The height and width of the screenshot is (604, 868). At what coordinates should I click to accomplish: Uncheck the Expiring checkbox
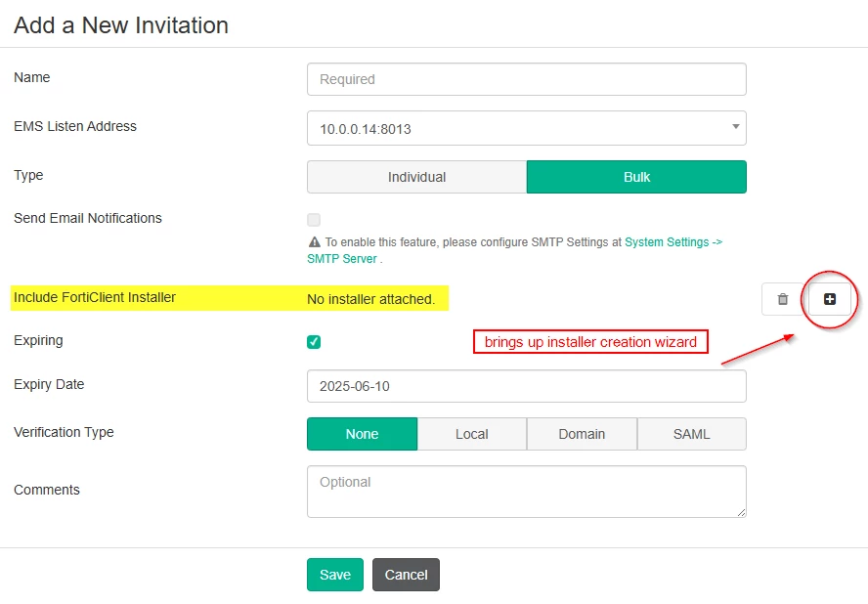314,342
